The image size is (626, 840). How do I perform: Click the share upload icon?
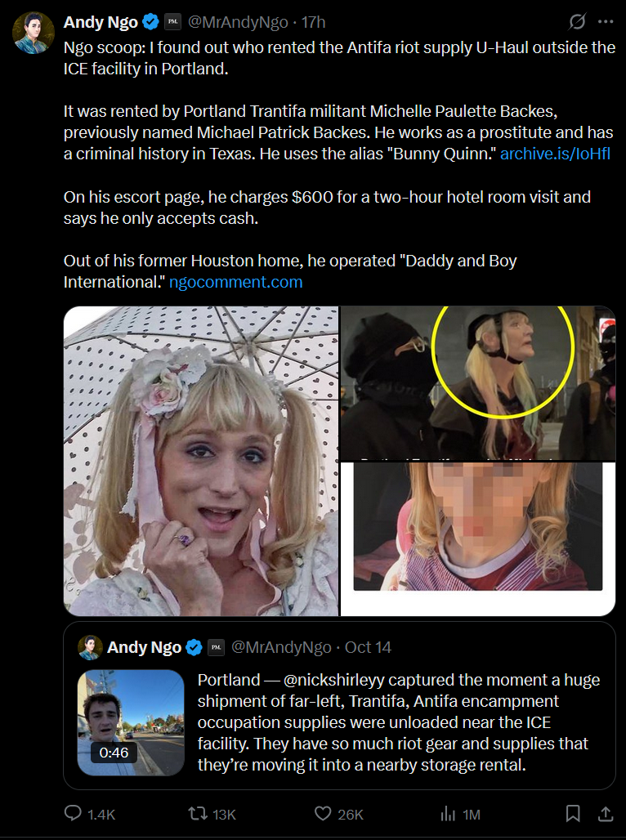(606, 814)
